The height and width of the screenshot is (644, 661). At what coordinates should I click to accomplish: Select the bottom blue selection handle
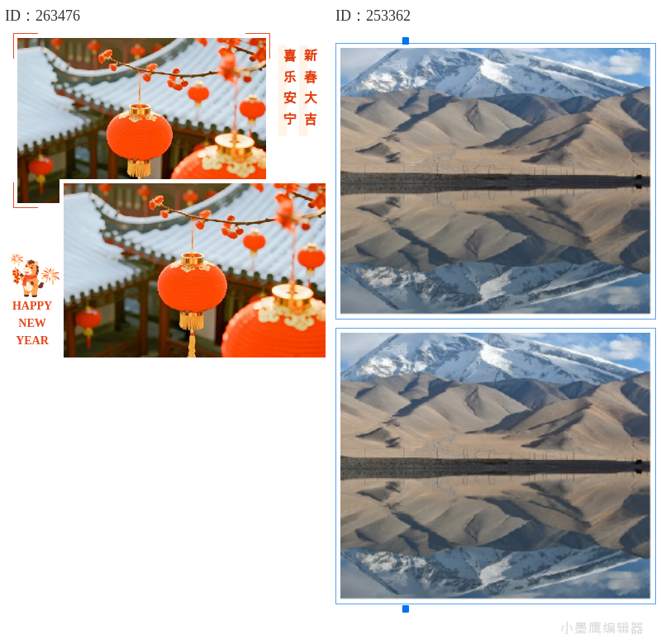406,608
